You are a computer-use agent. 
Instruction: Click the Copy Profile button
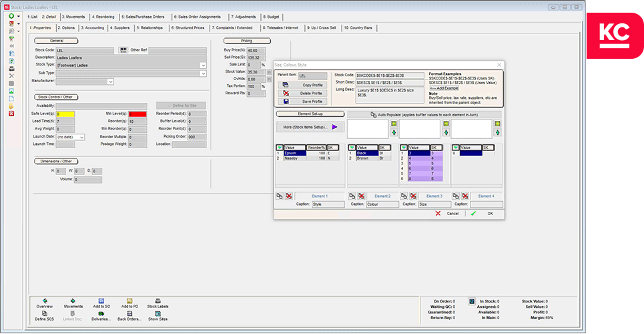[303, 85]
